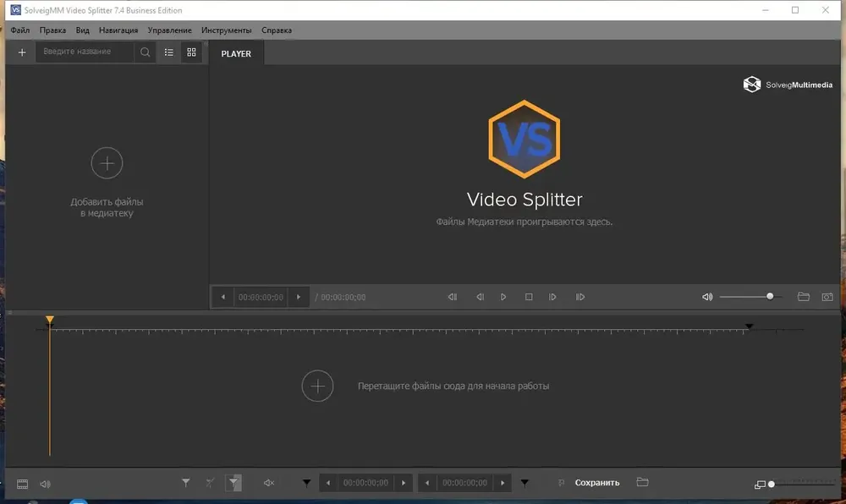Click the plus icon to add media

pyautogui.click(x=22, y=52)
